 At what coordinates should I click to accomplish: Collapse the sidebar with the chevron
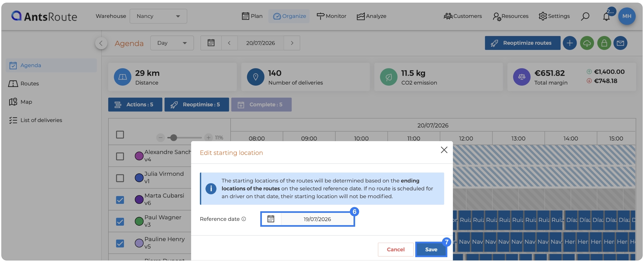tap(101, 43)
